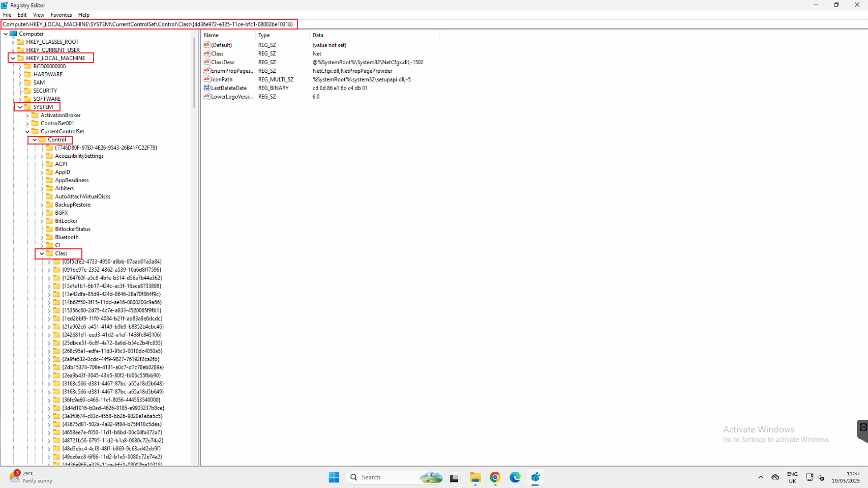The height and width of the screenshot is (488, 868).
Task: Click the REG_BINARY icon beside LastDeleteDate
Action: (x=207, y=88)
